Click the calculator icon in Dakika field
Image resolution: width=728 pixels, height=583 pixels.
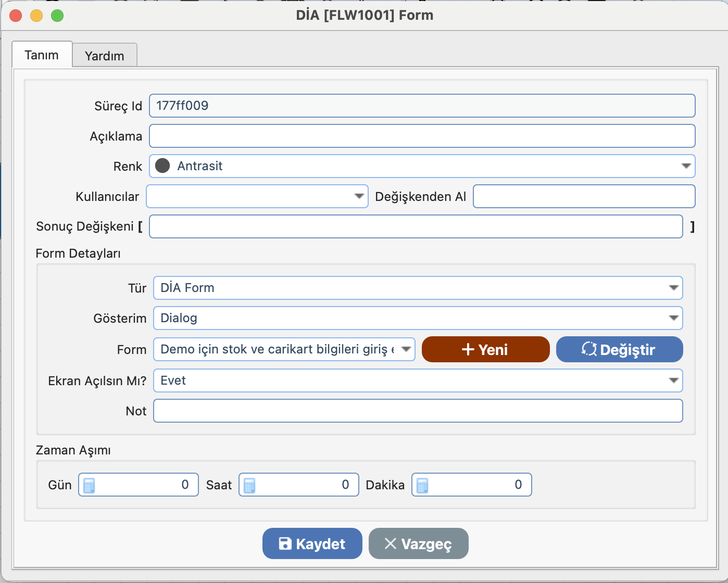point(422,485)
